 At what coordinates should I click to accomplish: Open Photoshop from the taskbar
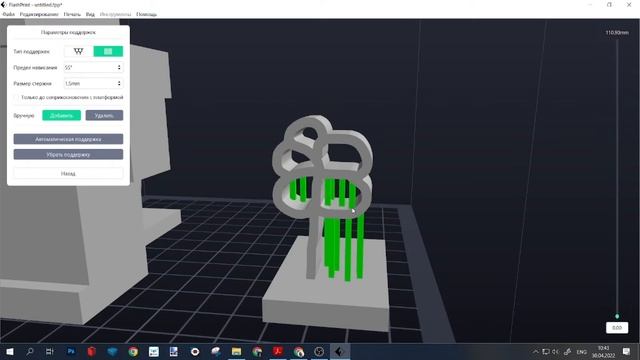[71, 351]
